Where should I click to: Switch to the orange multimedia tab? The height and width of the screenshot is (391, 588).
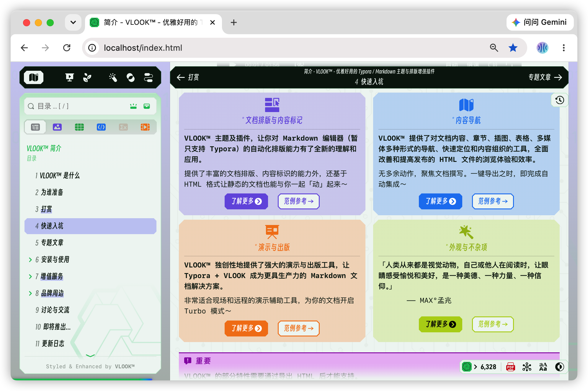click(x=145, y=127)
